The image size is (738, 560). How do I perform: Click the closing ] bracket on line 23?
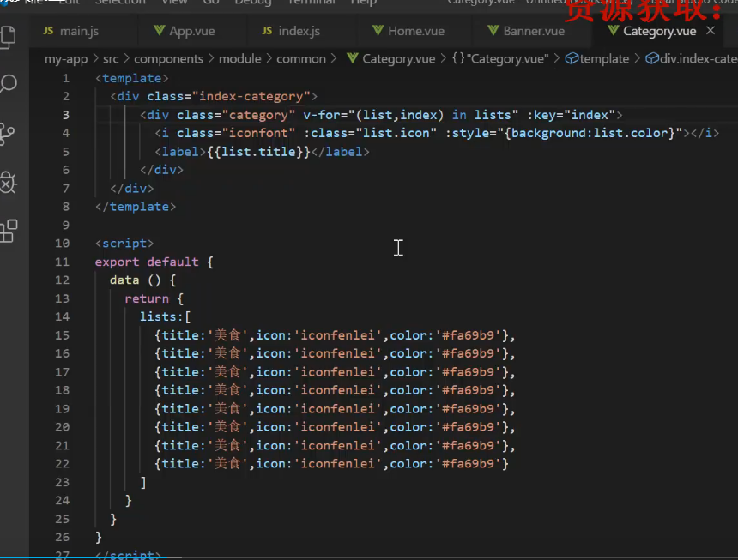pyautogui.click(x=143, y=482)
